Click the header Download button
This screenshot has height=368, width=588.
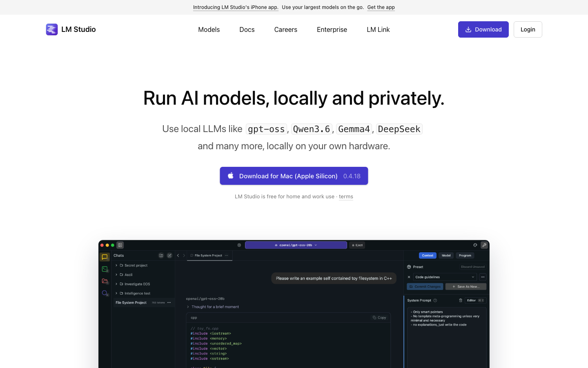click(483, 29)
